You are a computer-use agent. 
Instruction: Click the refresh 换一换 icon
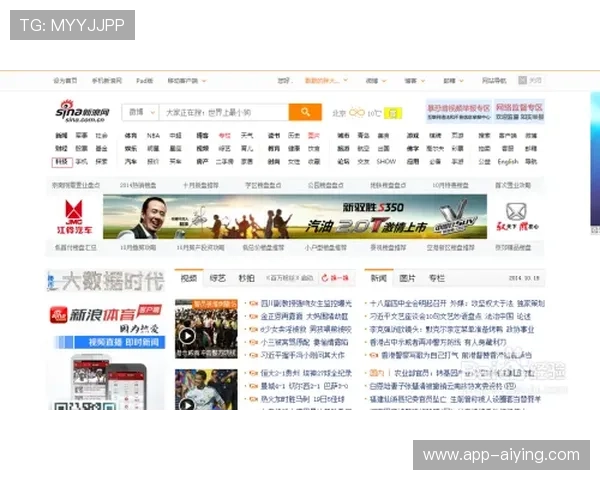[x=325, y=278]
